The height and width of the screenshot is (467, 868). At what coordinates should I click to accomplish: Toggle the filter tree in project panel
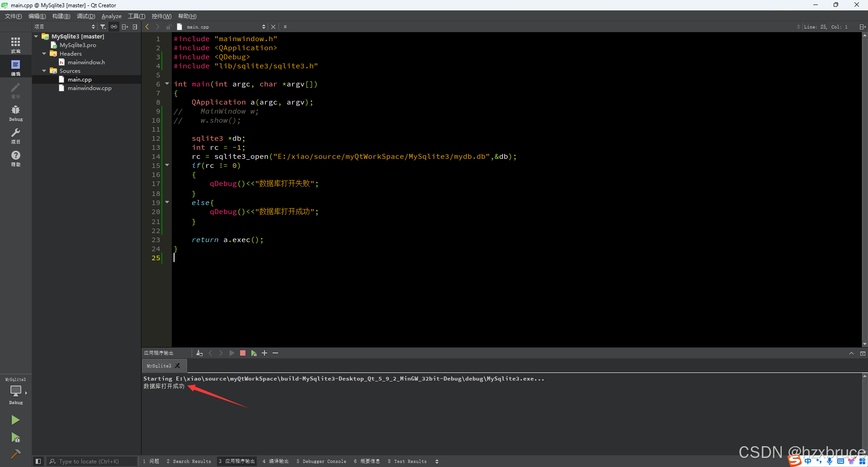(x=103, y=27)
